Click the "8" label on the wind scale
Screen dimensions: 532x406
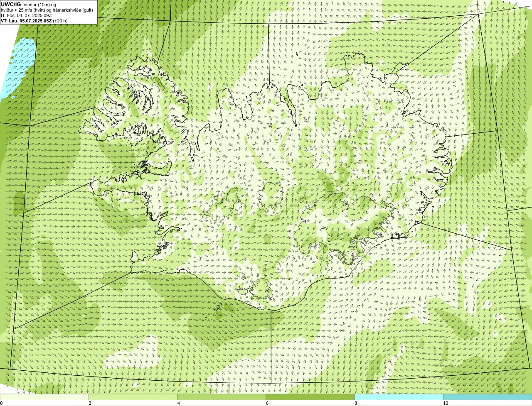point(355,403)
